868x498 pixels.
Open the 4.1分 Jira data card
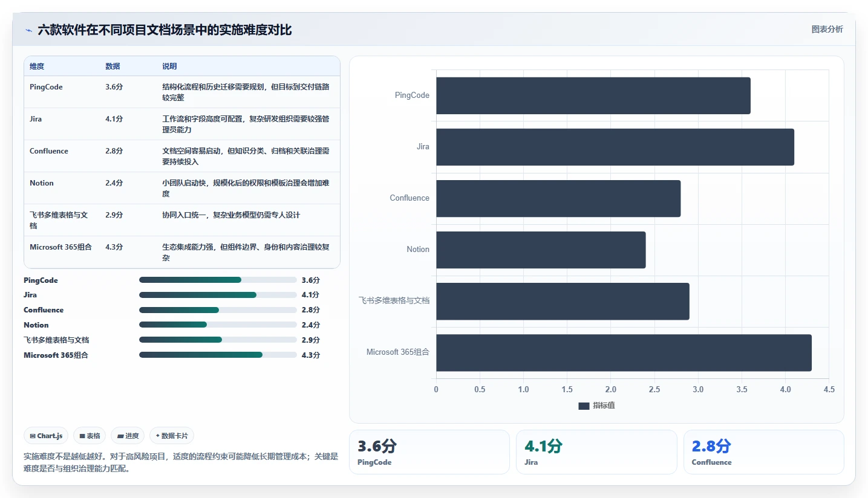click(x=596, y=452)
